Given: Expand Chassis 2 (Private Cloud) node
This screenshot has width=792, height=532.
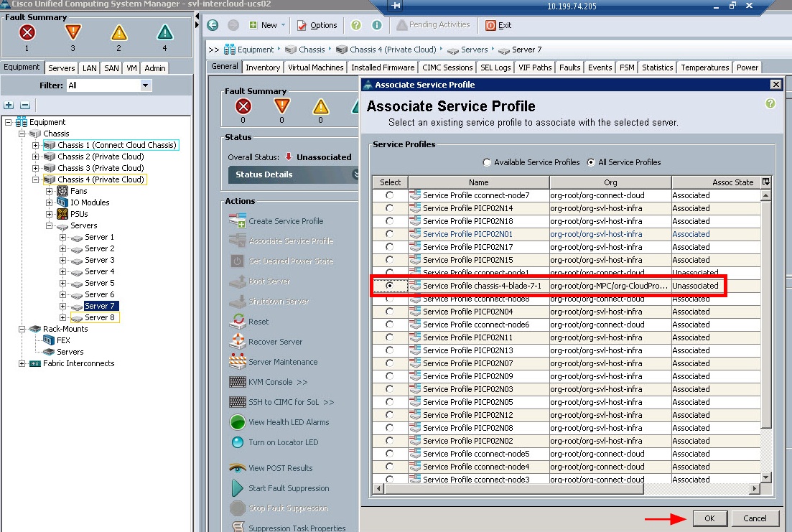Looking at the screenshot, I should (x=35, y=157).
